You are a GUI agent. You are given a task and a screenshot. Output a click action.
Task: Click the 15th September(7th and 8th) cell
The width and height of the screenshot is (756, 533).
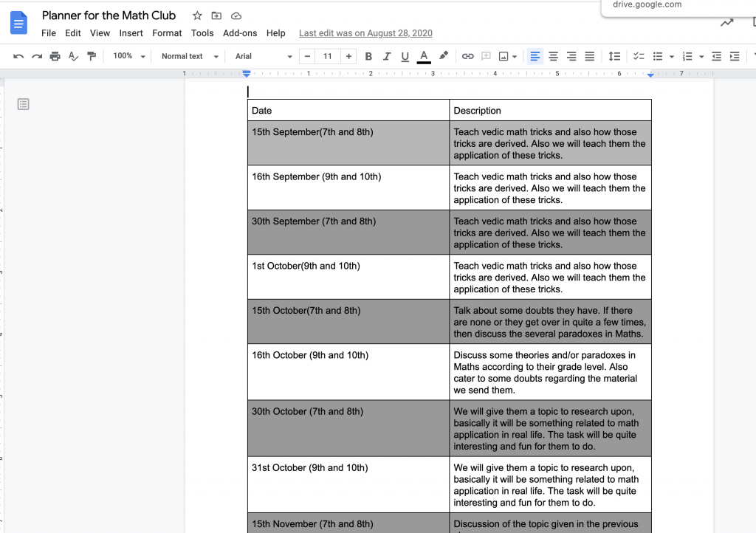[x=348, y=143]
